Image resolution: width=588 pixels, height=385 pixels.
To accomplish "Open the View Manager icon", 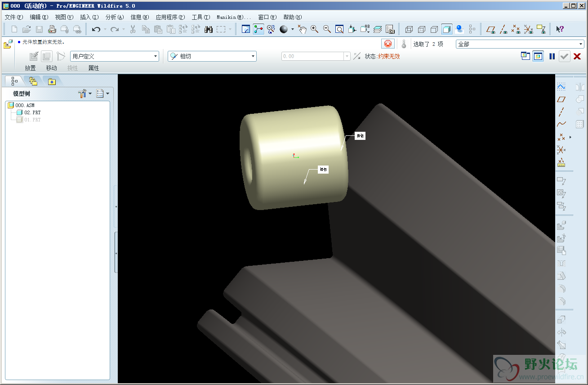I will click(390, 29).
